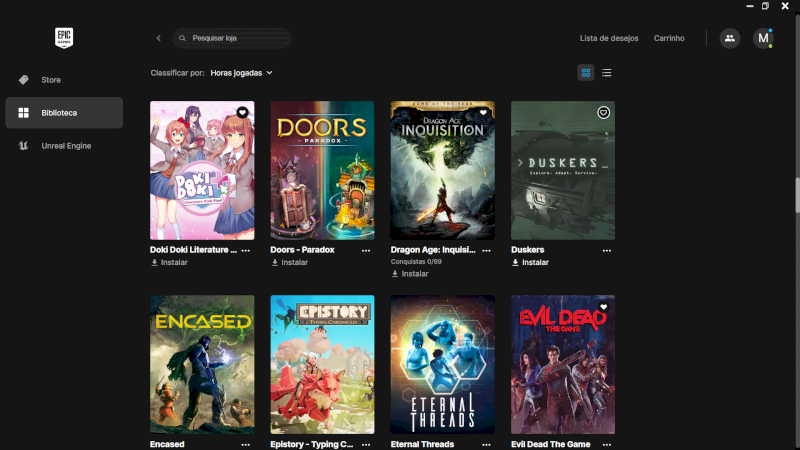Open the friends list icon
This screenshot has height=450, width=800.
point(730,38)
